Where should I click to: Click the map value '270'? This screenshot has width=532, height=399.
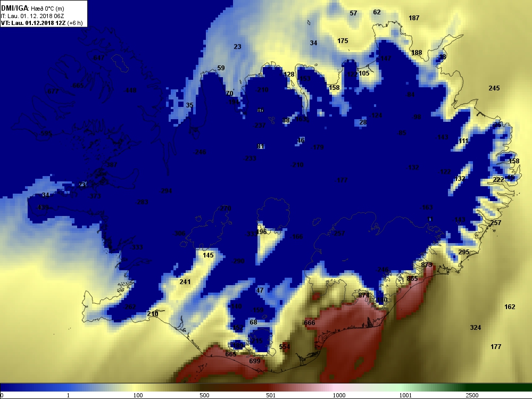225,209
